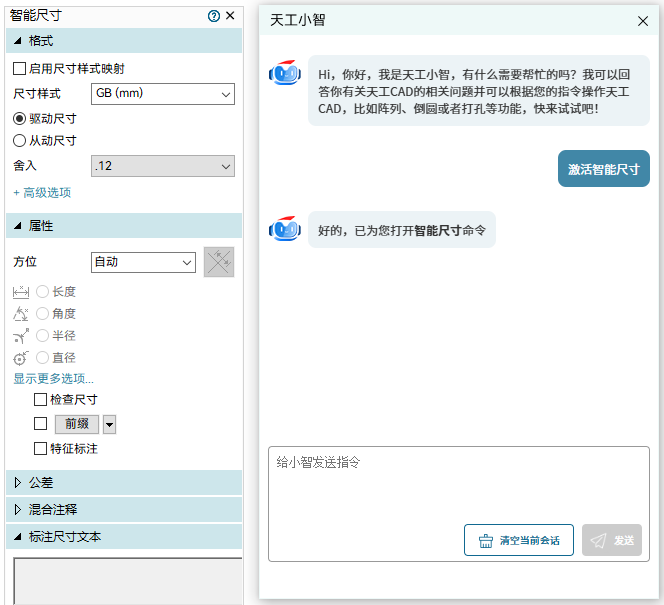Click the 前缀 button
Image resolution: width=664 pixels, height=605 pixels.
77,424
